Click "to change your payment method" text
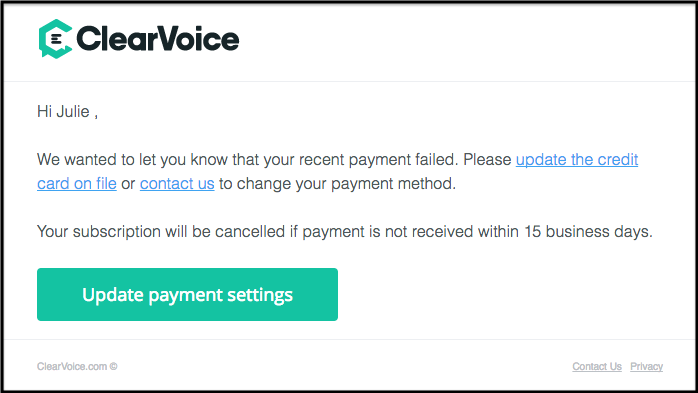Viewport: 698px width, 393px height. pos(337,184)
